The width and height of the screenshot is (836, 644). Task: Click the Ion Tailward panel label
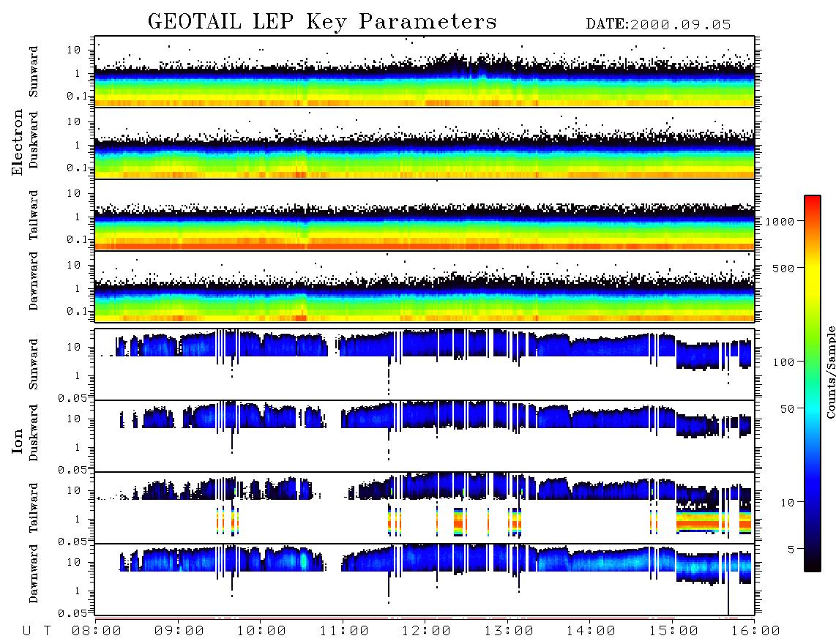[x=34, y=508]
